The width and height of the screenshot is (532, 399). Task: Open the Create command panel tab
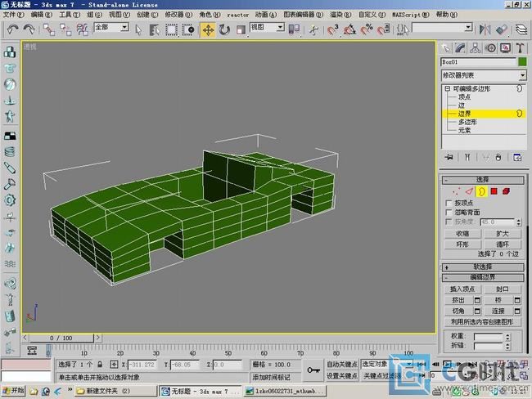pos(446,48)
